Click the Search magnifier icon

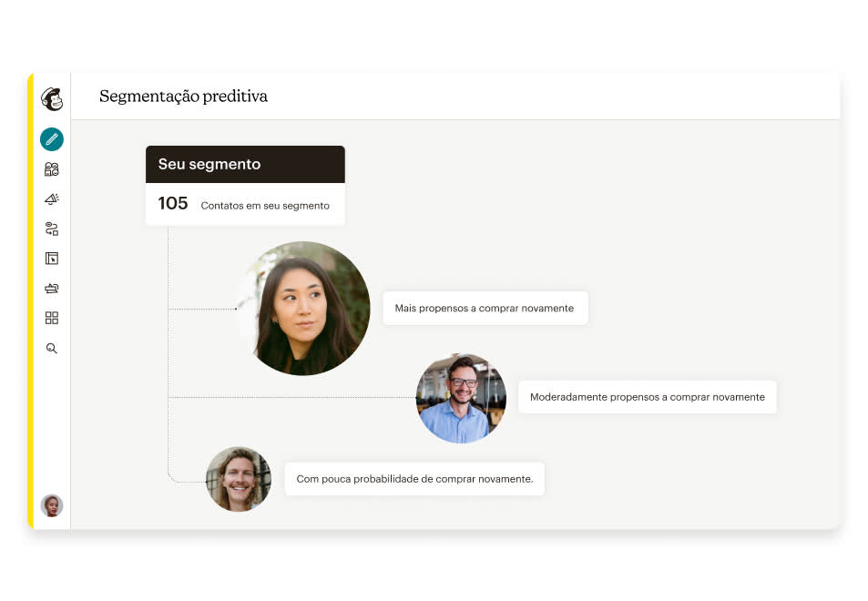pyautogui.click(x=52, y=348)
